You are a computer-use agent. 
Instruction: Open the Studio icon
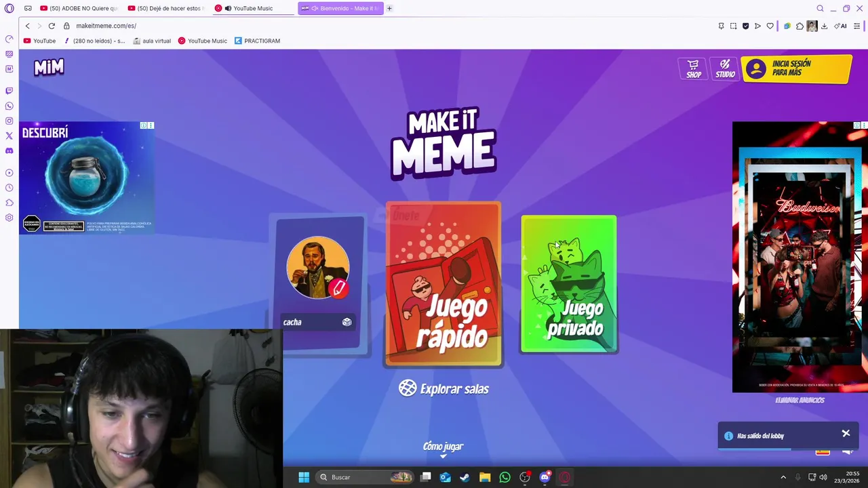pyautogui.click(x=725, y=68)
